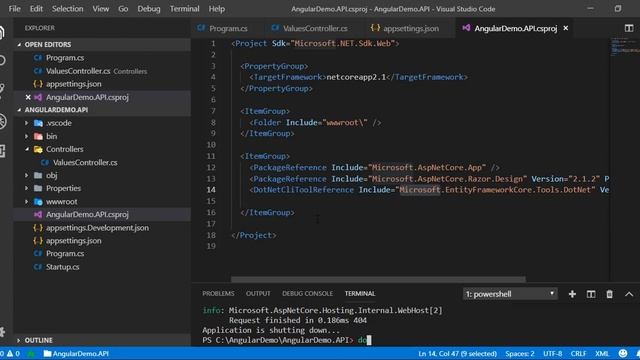Open the Settings gear in the activity bar
The width and height of the screenshot is (640, 360).
click(x=2, y=331)
